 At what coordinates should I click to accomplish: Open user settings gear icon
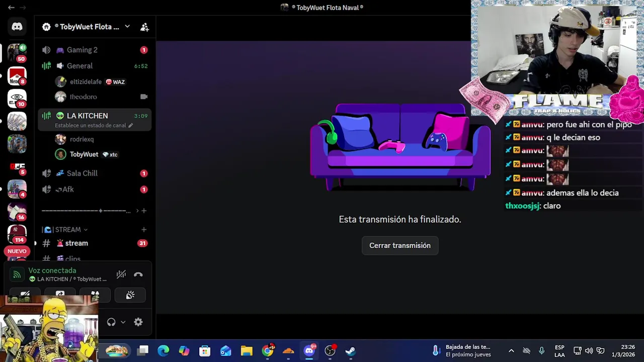(x=138, y=322)
